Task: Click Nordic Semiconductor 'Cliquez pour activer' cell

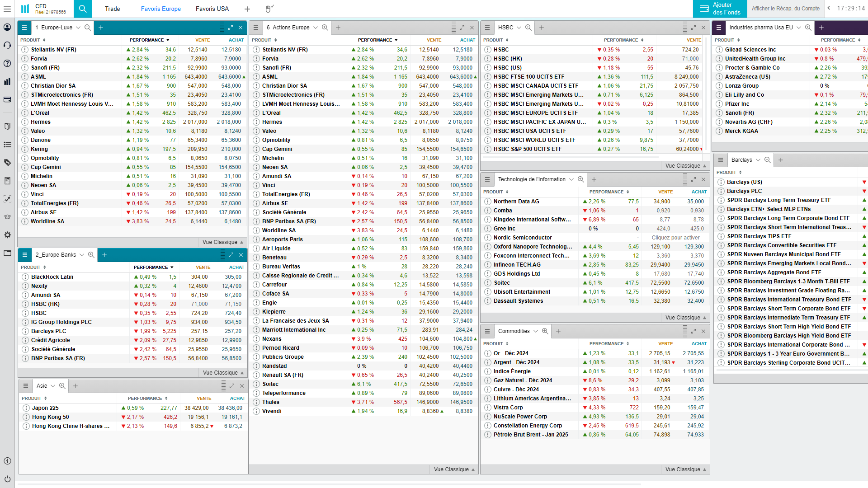Action: 675,238
